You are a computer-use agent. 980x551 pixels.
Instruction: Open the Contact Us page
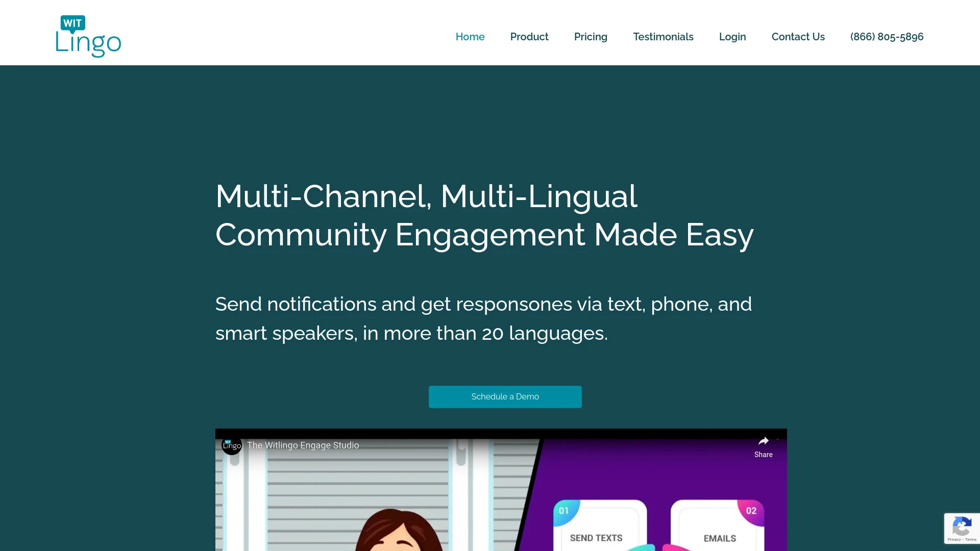point(798,36)
